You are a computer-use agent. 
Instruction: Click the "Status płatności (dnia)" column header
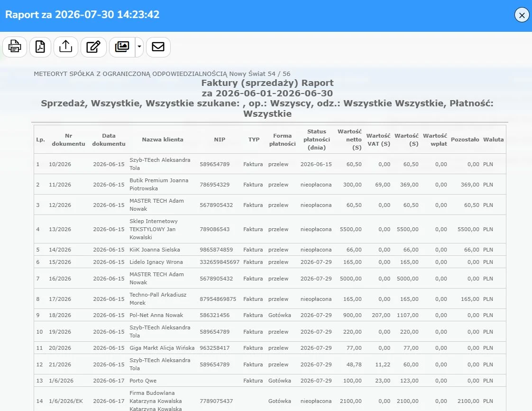317,140
